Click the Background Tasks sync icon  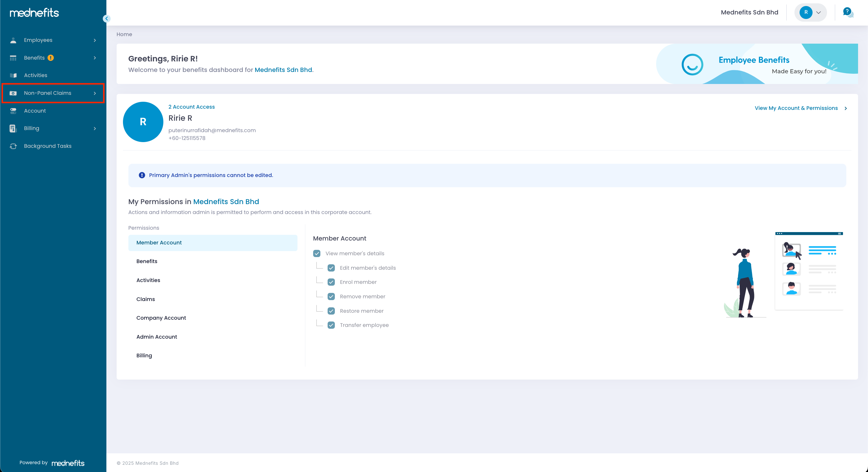pyautogui.click(x=13, y=146)
